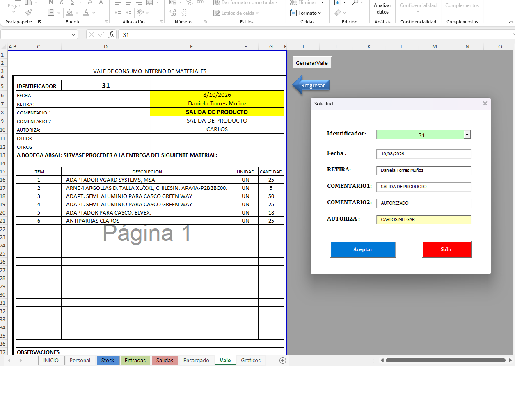Click the GenerarVale button
515x420 pixels.
click(312, 63)
